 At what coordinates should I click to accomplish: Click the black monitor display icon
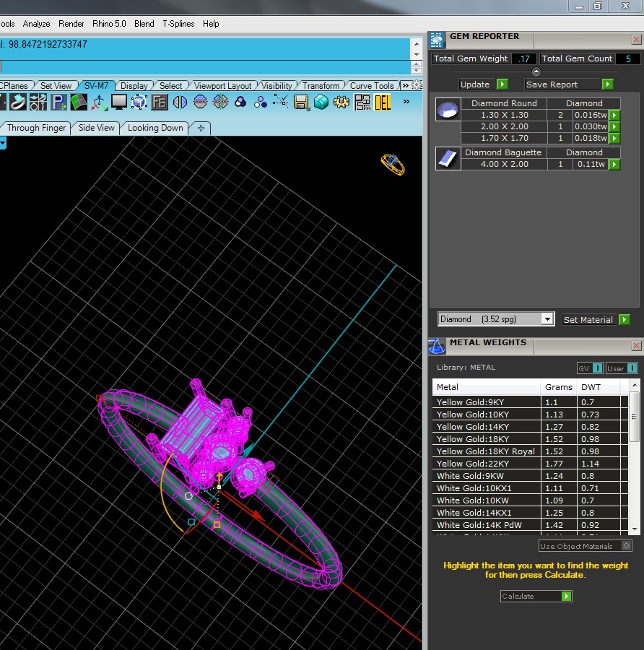(119, 102)
